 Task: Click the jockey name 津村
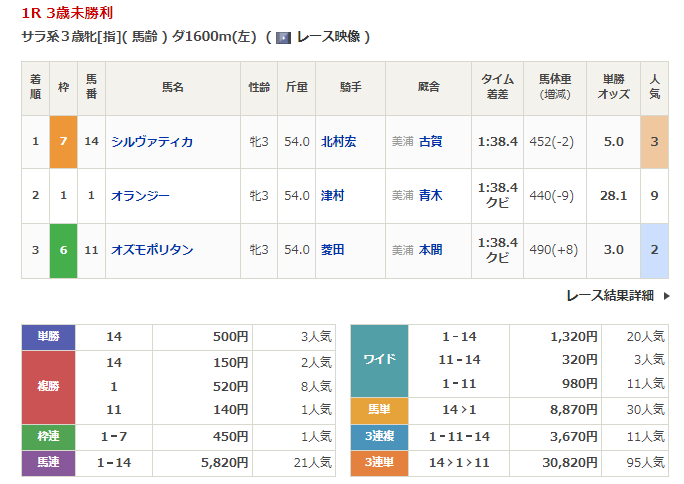[x=332, y=195]
